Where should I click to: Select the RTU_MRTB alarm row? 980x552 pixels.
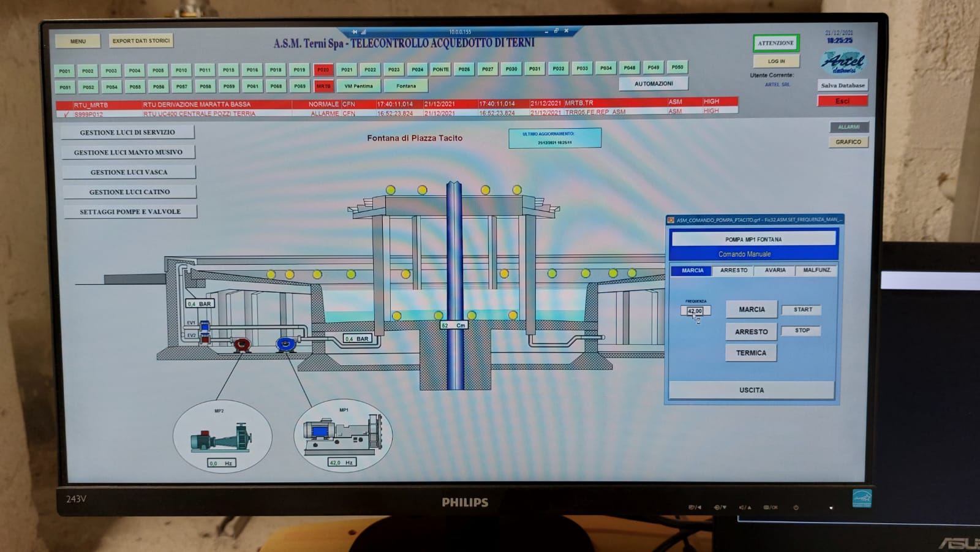[x=396, y=104]
